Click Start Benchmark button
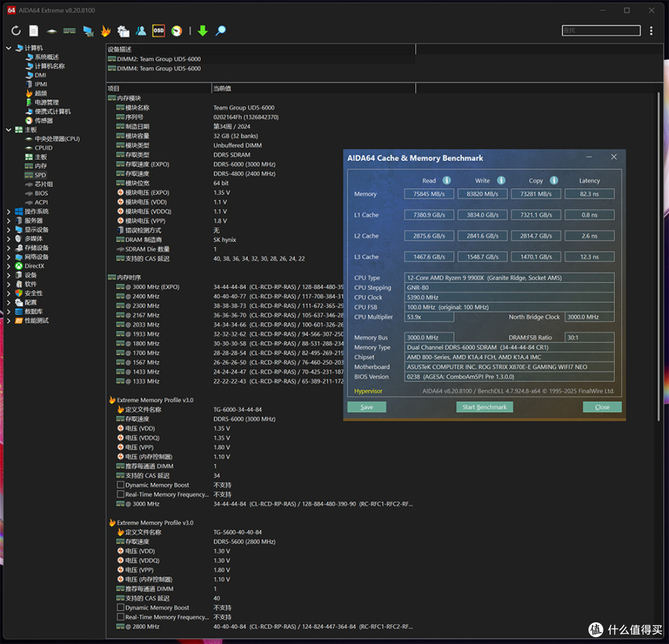The image size is (669, 644). tap(484, 407)
